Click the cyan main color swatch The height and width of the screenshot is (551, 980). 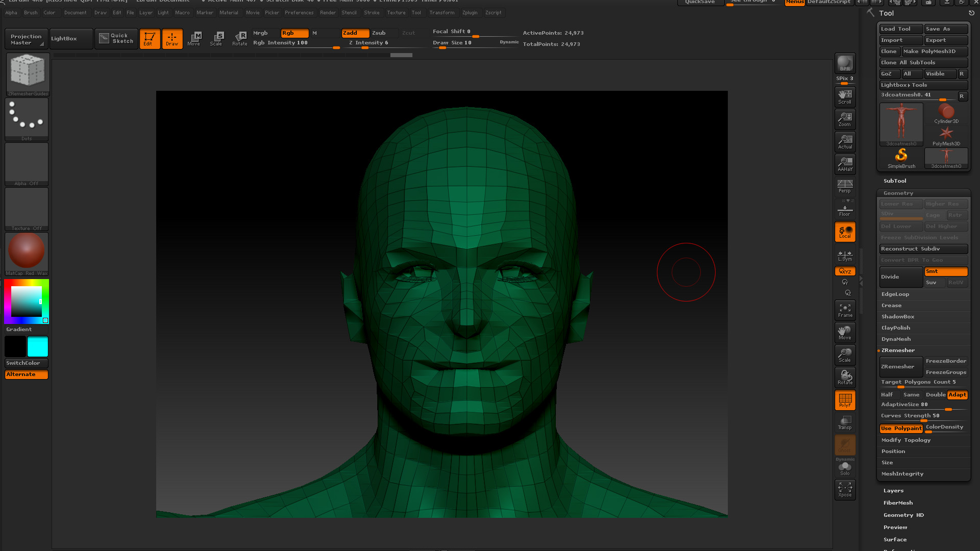point(37,347)
